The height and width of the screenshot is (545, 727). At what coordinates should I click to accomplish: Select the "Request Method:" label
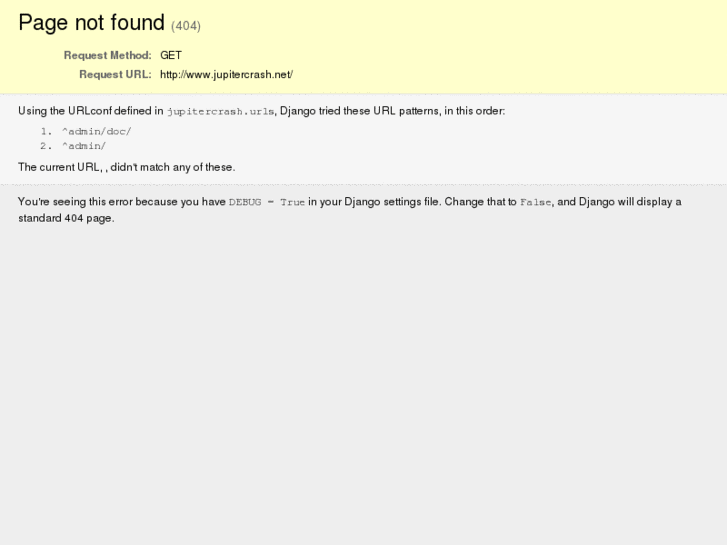[107, 56]
